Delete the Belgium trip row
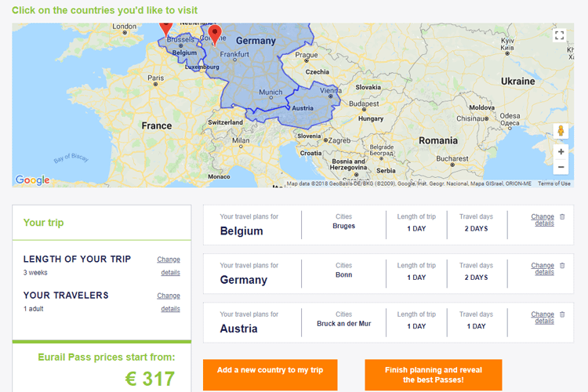 coord(562,217)
